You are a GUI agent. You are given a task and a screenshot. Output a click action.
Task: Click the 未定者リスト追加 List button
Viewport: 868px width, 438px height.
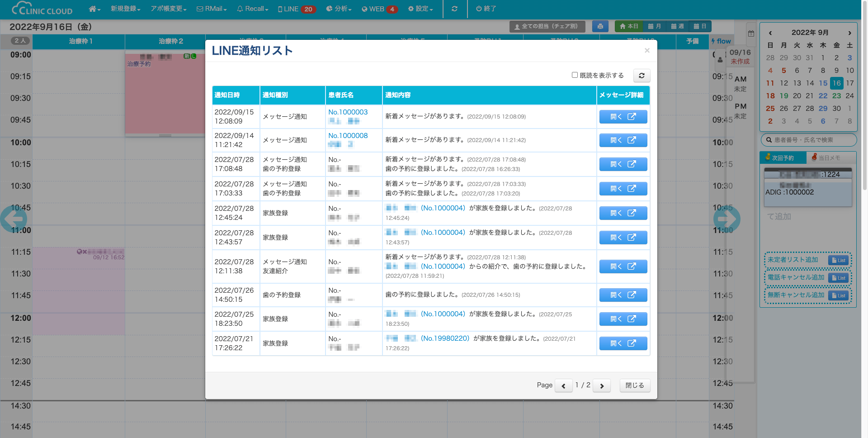[x=839, y=260]
